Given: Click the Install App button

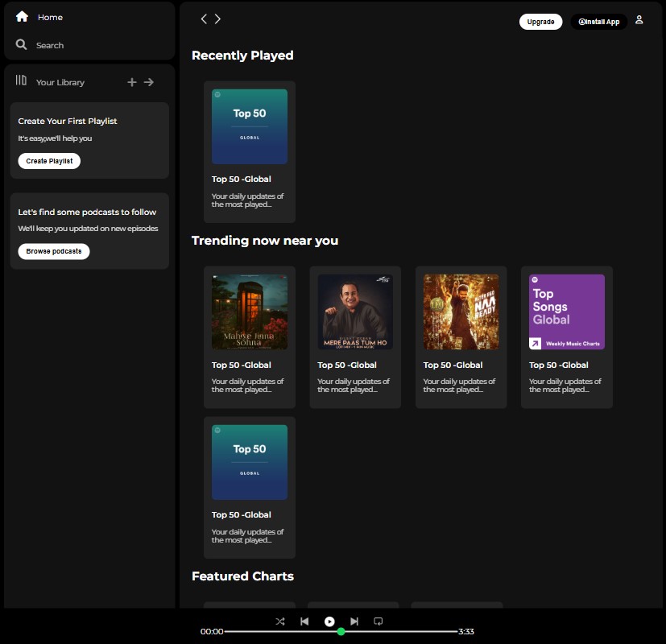Looking at the screenshot, I should (598, 22).
